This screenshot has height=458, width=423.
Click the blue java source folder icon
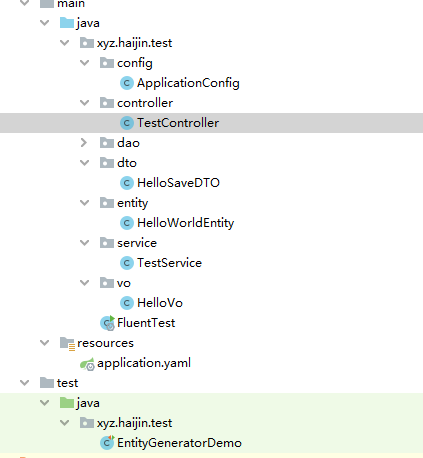[x=67, y=23]
